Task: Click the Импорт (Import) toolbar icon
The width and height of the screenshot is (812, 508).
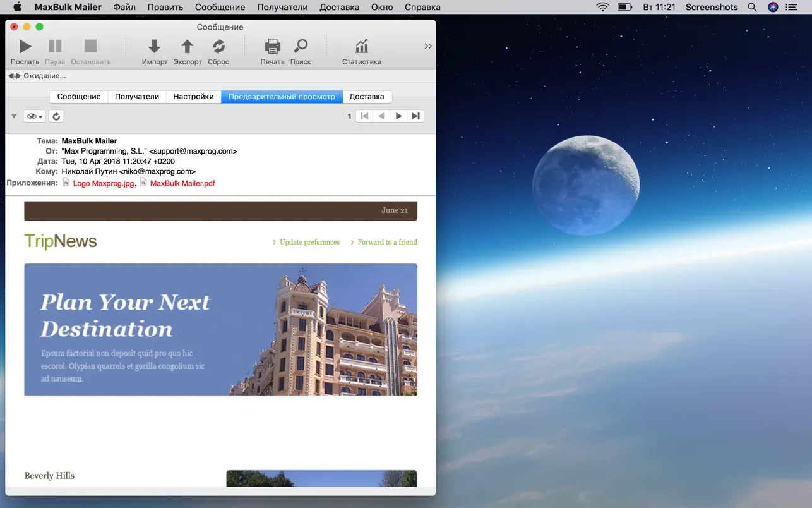Action: [x=154, y=47]
